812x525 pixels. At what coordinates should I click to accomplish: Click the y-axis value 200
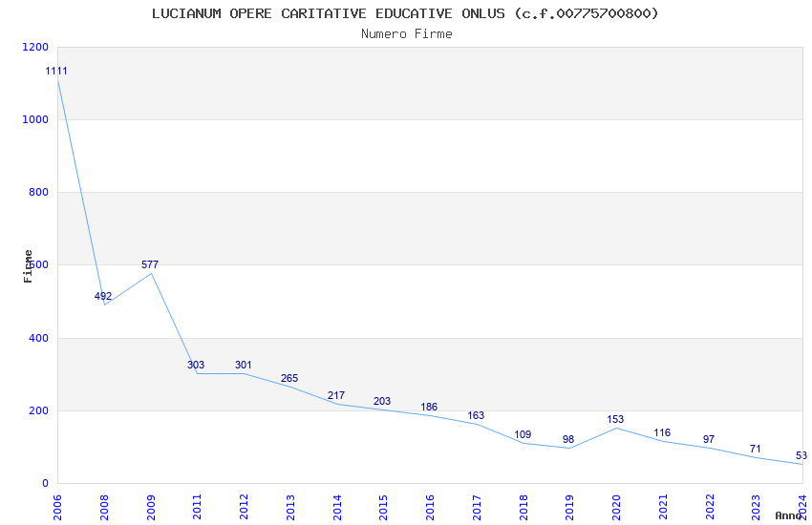pyautogui.click(x=38, y=410)
